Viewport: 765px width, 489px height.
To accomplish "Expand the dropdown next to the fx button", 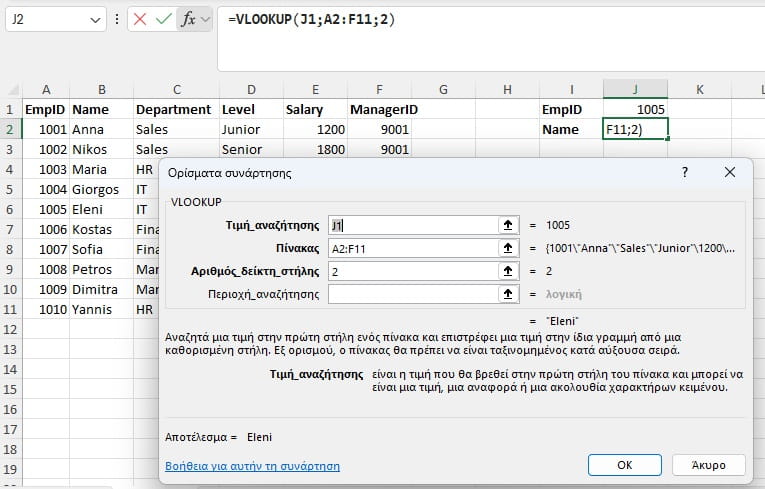I will point(205,20).
